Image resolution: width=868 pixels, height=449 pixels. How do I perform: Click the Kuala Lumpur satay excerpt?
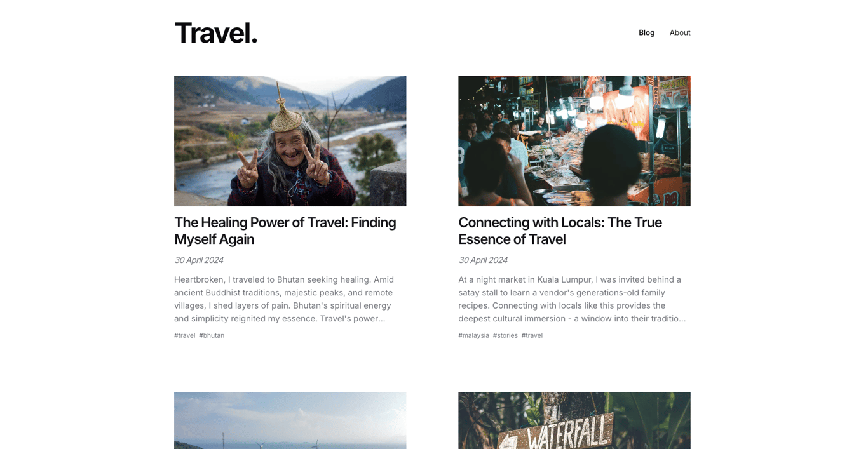tap(572, 299)
